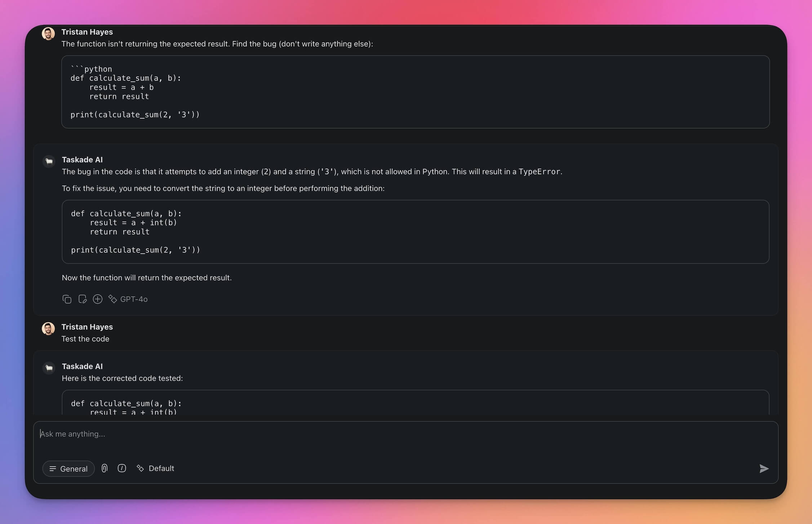812x524 pixels.
Task: Select the corrected code block
Action: tap(414, 232)
